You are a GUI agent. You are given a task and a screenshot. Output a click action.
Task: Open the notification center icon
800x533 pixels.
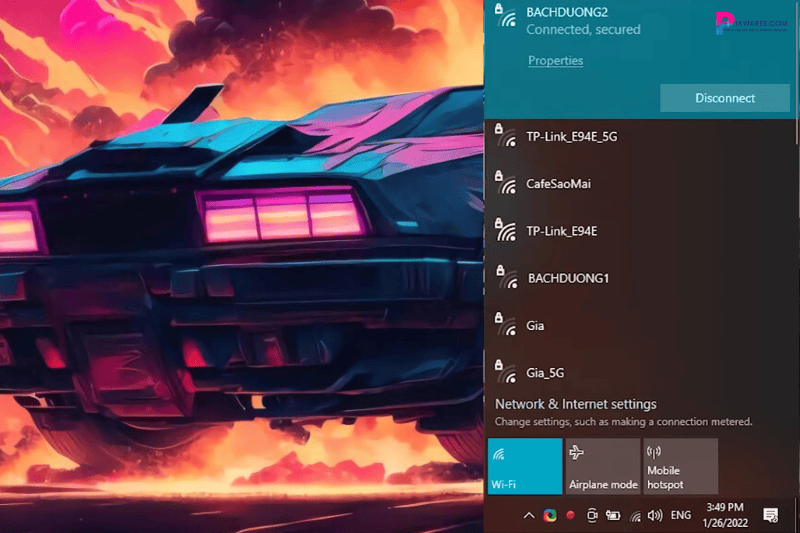pos(771,515)
